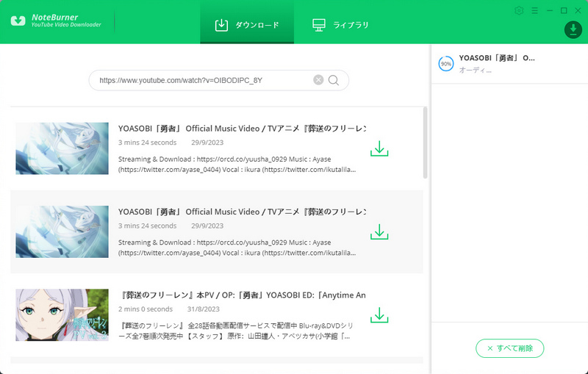Click the オーディ… status under the download

[475, 70]
